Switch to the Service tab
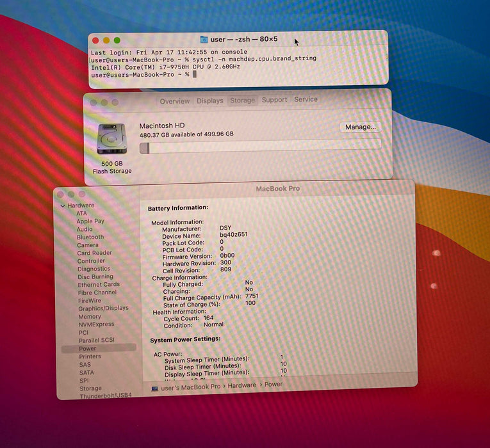The width and height of the screenshot is (490, 448). pos(306,99)
